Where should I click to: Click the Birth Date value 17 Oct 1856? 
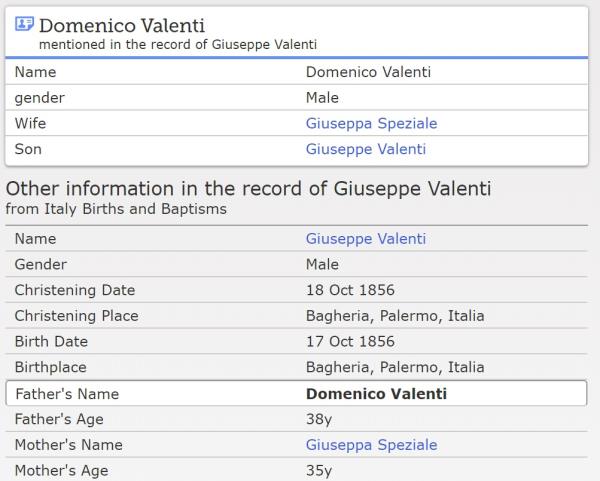[x=350, y=342]
